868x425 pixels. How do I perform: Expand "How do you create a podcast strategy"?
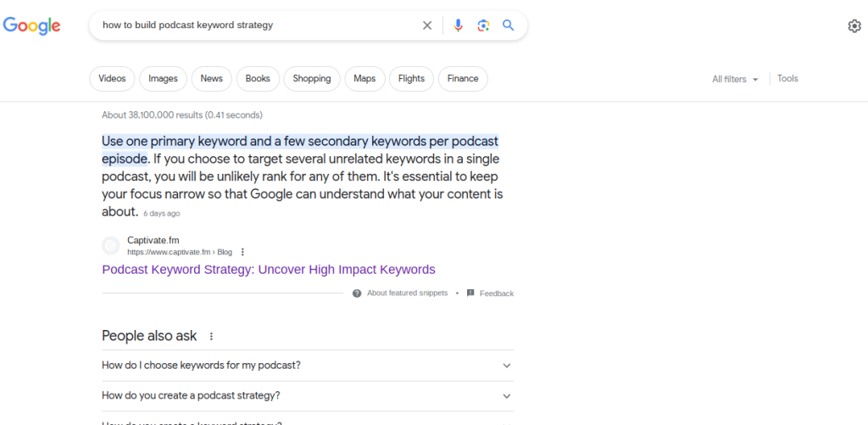pos(308,395)
